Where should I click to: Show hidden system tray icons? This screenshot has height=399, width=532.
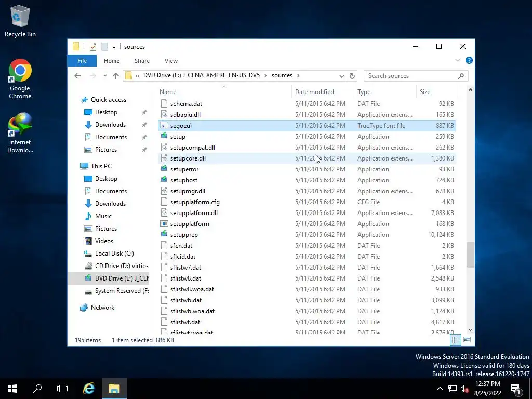pyautogui.click(x=440, y=389)
